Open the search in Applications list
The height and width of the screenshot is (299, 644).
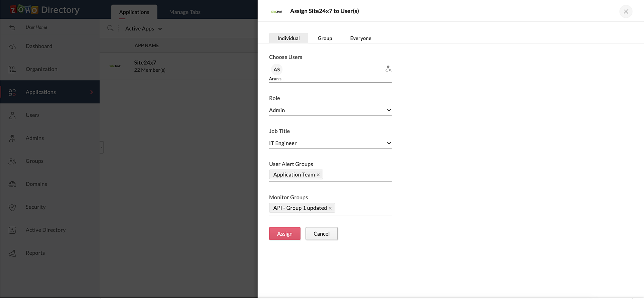(110, 28)
